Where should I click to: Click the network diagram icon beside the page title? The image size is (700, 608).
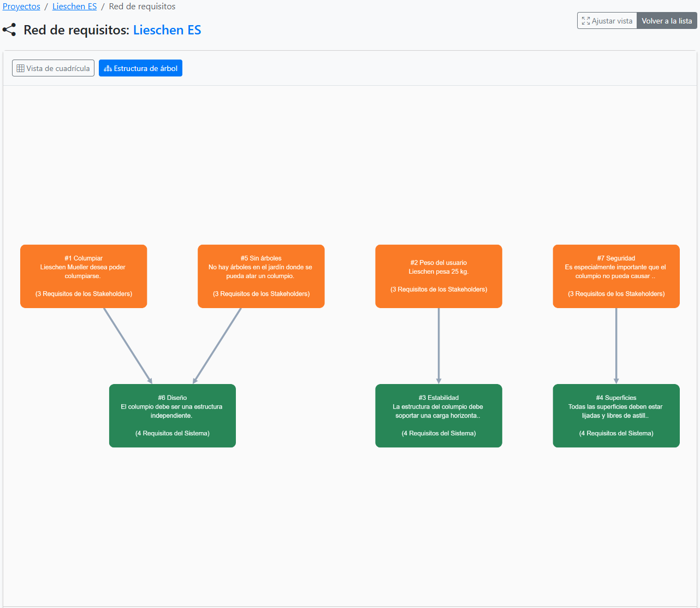pyautogui.click(x=9, y=30)
